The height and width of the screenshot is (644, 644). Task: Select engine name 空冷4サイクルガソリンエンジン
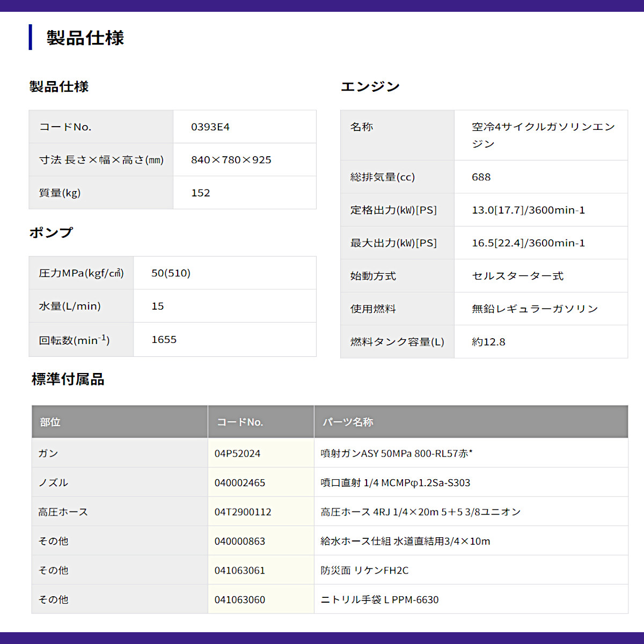543,135
